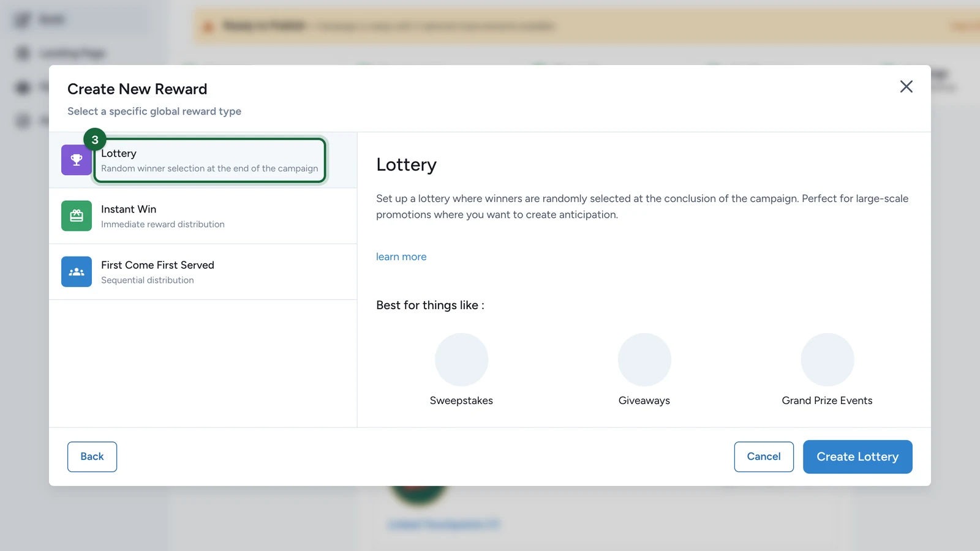This screenshot has width=980, height=551.
Task: Click the Grand Prize Events circle thumbnail
Action: (827, 359)
